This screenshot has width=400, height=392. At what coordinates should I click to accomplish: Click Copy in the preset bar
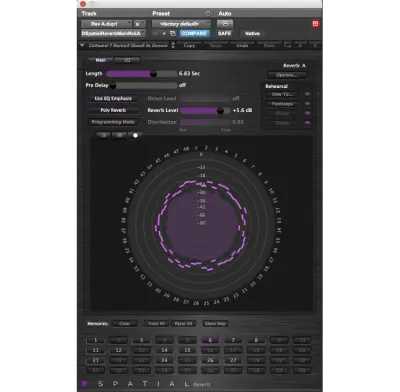[189, 45]
